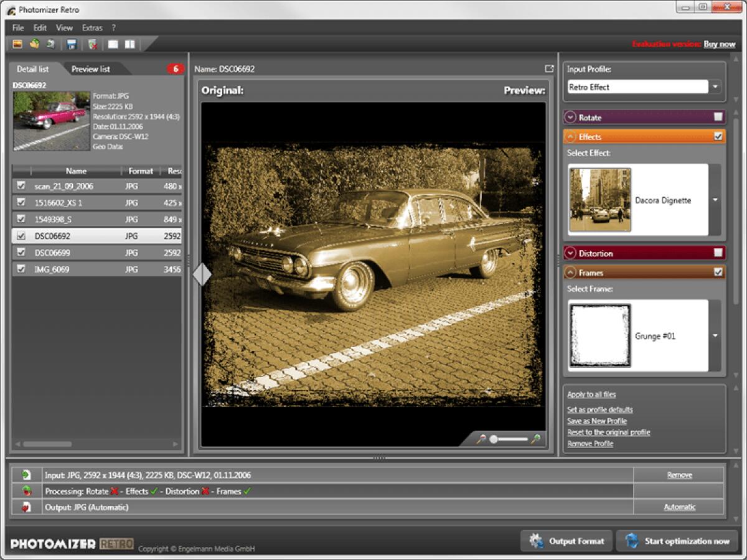Image resolution: width=747 pixels, height=560 pixels.
Task: Select the DSC06692 car thumbnail
Action: click(x=50, y=119)
